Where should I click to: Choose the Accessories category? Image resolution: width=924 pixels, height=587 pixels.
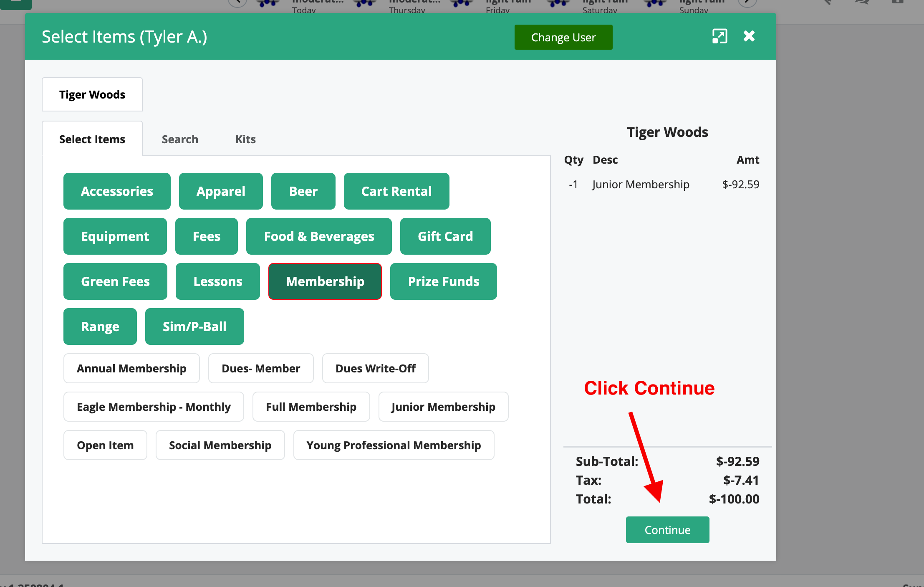pyautogui.click(x=117, y=191)
